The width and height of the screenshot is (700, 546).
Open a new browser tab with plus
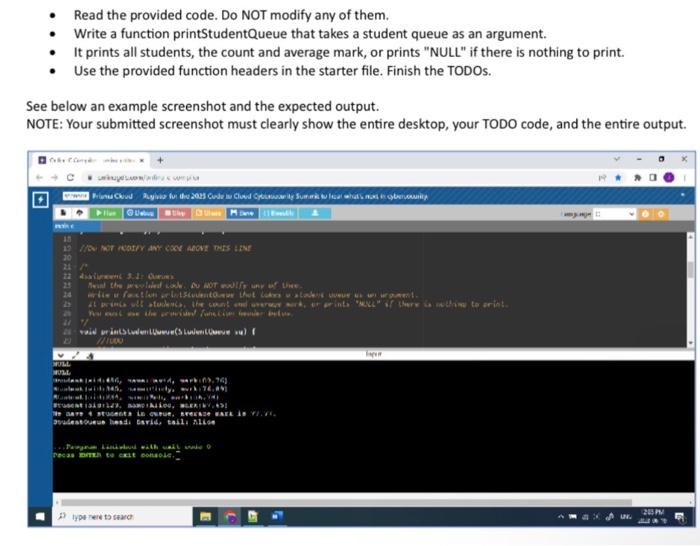pos(160,160)
